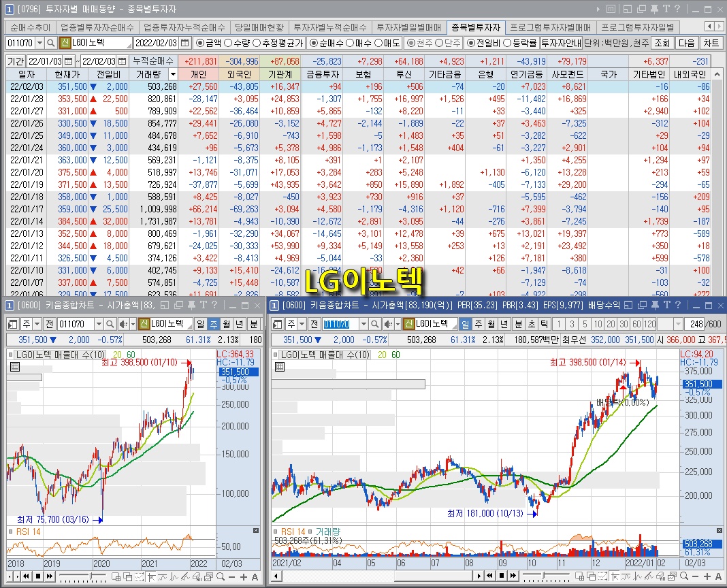Pin the investor trading window on top
The height and width of the screenshot is (588, 727).
(655, 9)
